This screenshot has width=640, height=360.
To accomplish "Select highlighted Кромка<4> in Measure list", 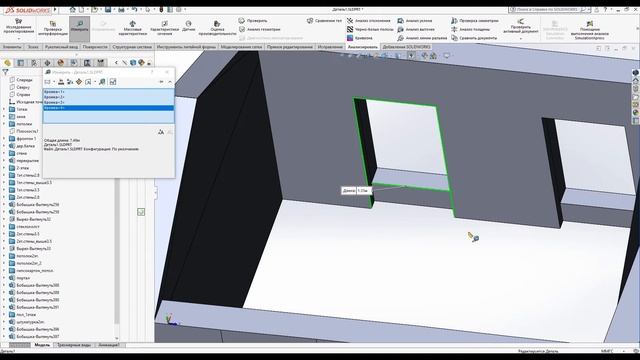I will tap(108, 108).
